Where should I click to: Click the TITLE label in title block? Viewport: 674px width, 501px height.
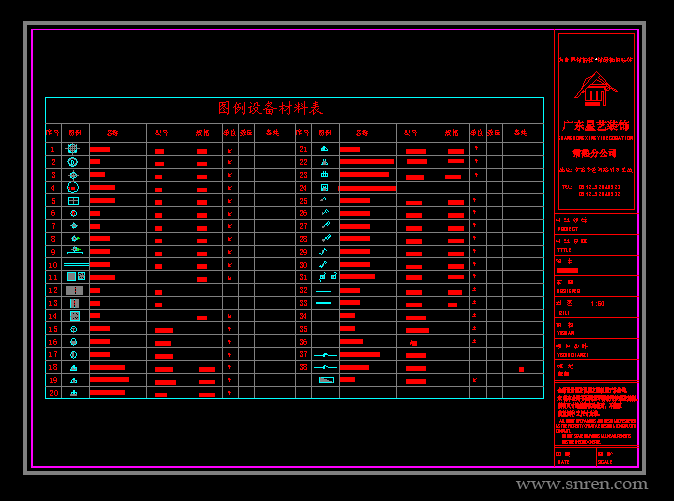pos(564,250)
